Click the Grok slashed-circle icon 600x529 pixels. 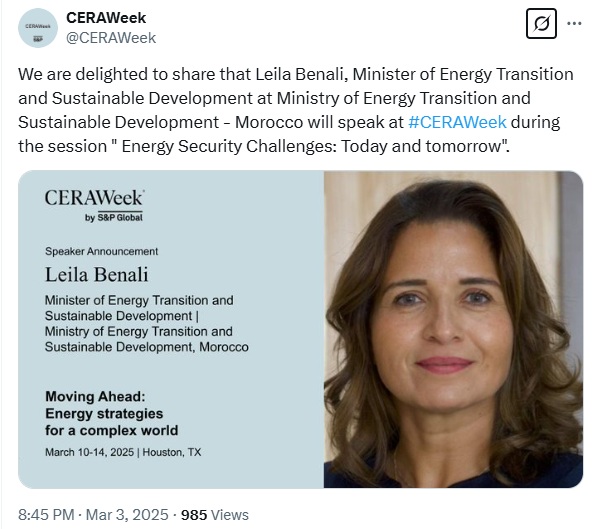click(x=541, y=23)
